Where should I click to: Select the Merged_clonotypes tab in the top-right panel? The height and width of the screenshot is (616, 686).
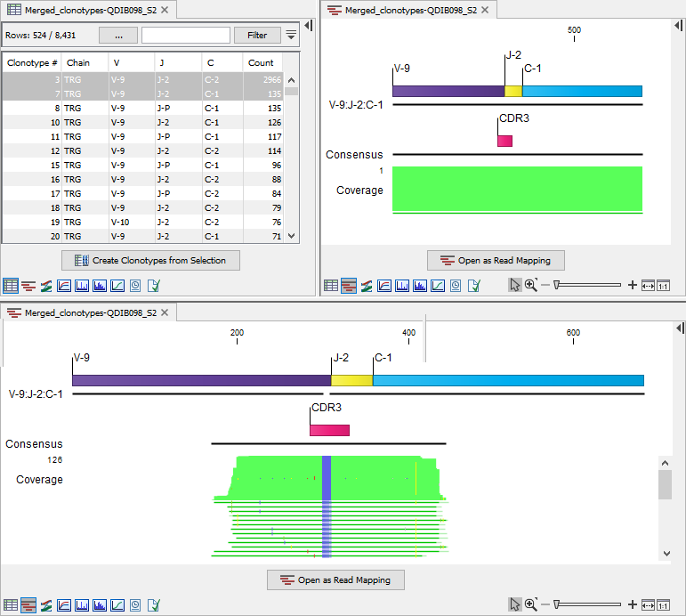click(409, 11)
